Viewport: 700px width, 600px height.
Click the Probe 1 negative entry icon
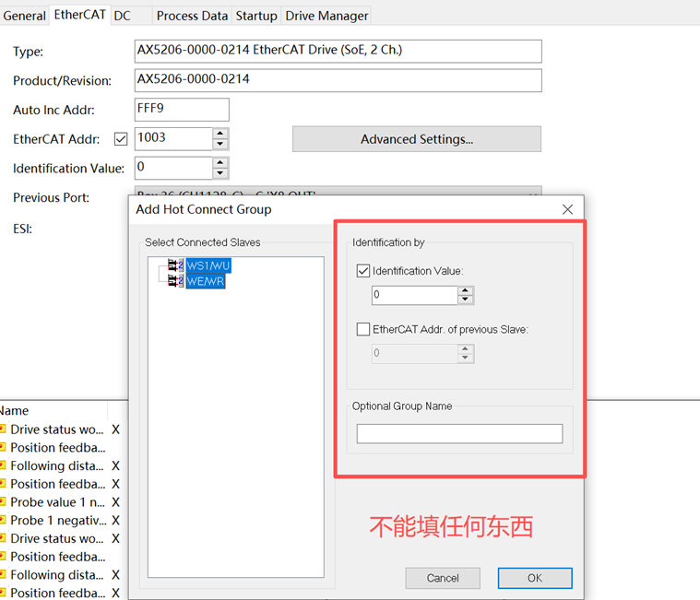3,521
